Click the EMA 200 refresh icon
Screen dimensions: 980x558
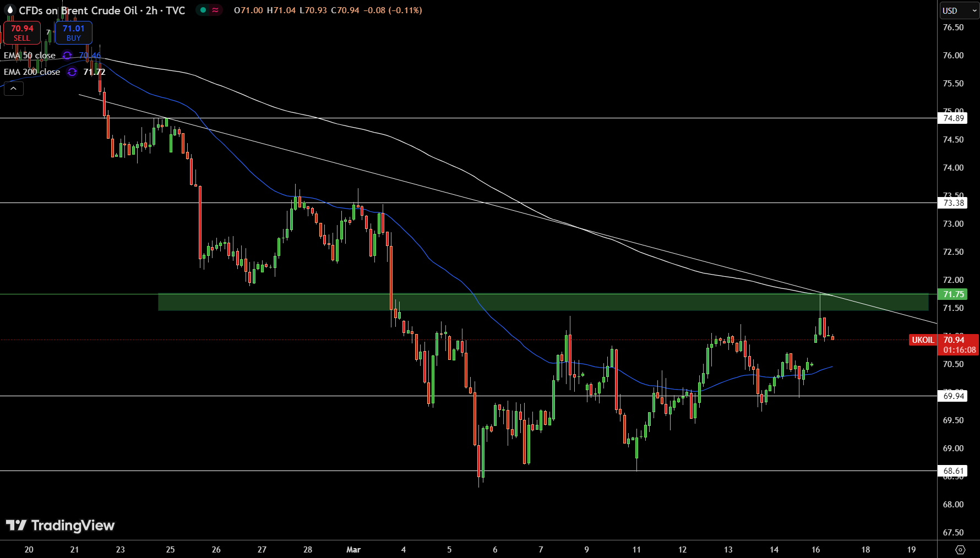[72, 72]
